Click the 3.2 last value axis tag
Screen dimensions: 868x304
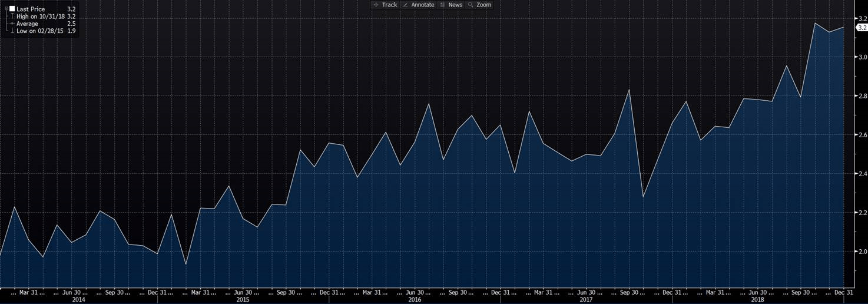[x=861, y=28]
